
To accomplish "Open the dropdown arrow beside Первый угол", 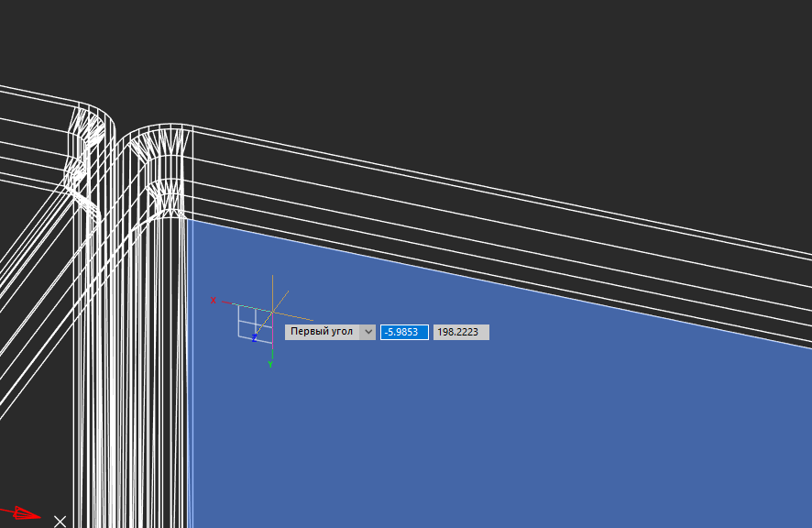I will pos(368,332).
